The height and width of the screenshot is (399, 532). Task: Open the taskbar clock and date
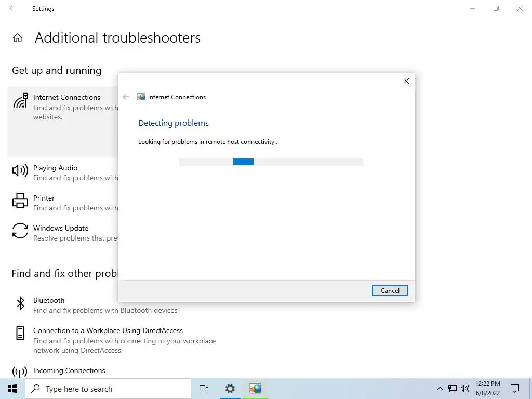click(487, 389)
